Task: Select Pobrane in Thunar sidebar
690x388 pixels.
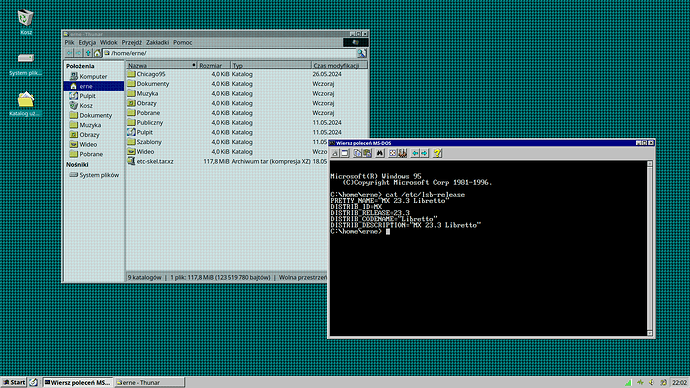Action: pyautogui.click(x=93, y=154)
